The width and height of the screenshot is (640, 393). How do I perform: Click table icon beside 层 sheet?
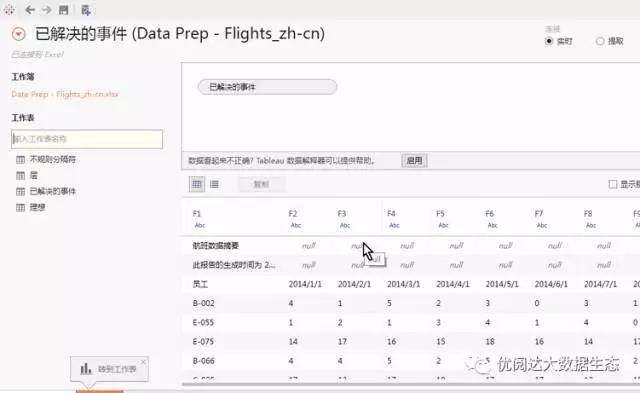click(x=20, y=175)
